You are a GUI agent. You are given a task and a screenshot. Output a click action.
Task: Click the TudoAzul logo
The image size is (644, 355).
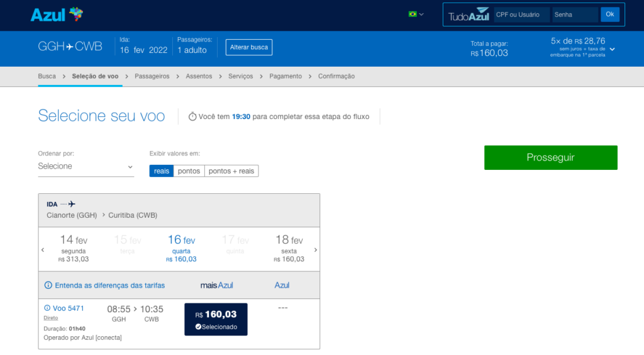click(x=469, y=15)
